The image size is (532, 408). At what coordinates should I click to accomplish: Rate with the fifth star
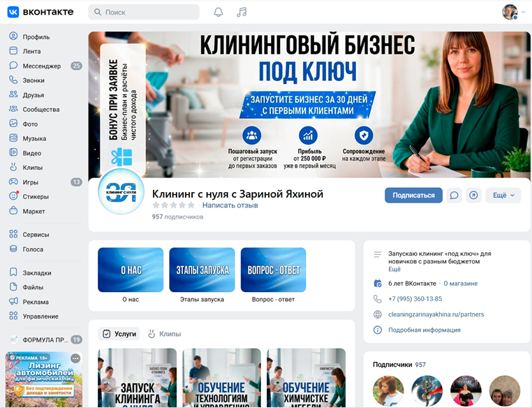191,205
